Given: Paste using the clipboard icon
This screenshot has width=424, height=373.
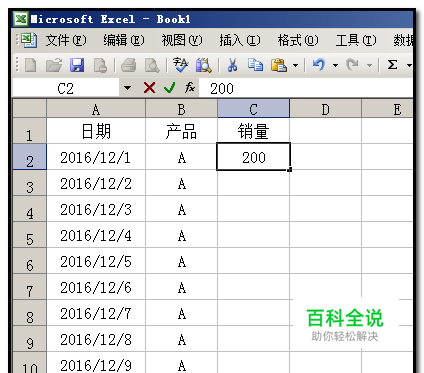Looking at the screenshot, I should [279, 65].
